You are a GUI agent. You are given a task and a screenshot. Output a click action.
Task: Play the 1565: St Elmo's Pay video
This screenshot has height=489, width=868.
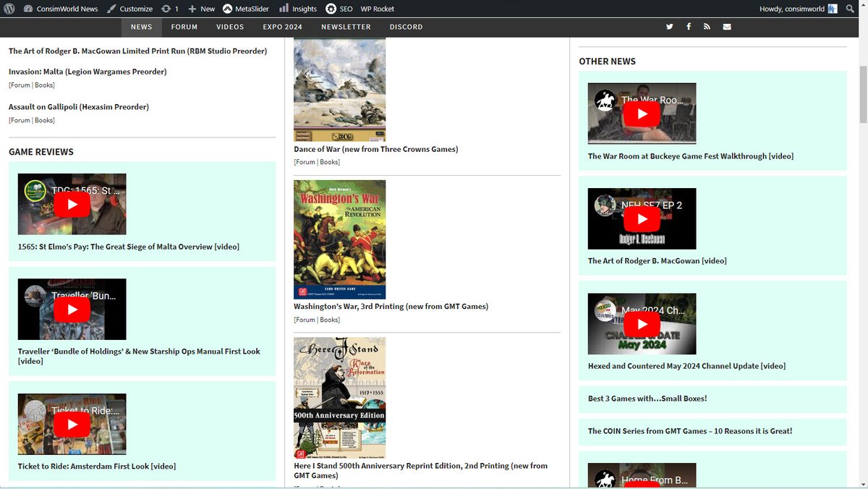(72, 204)
